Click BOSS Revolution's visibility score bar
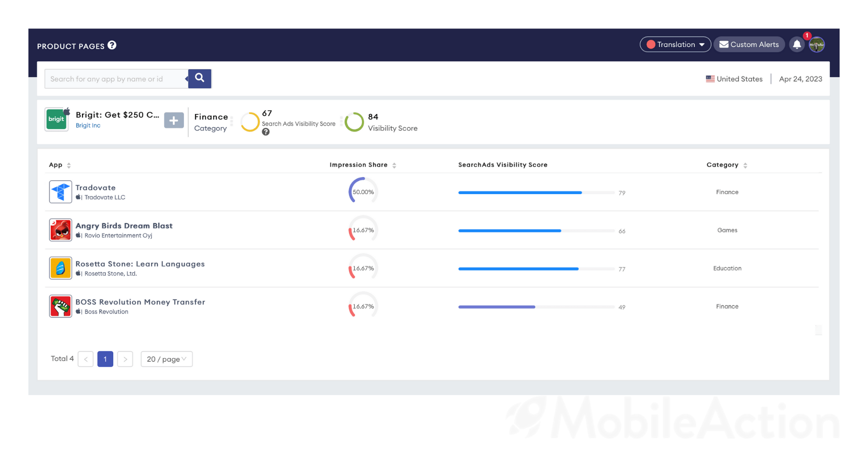Screen dimensions: 868x468 [536, 307]
